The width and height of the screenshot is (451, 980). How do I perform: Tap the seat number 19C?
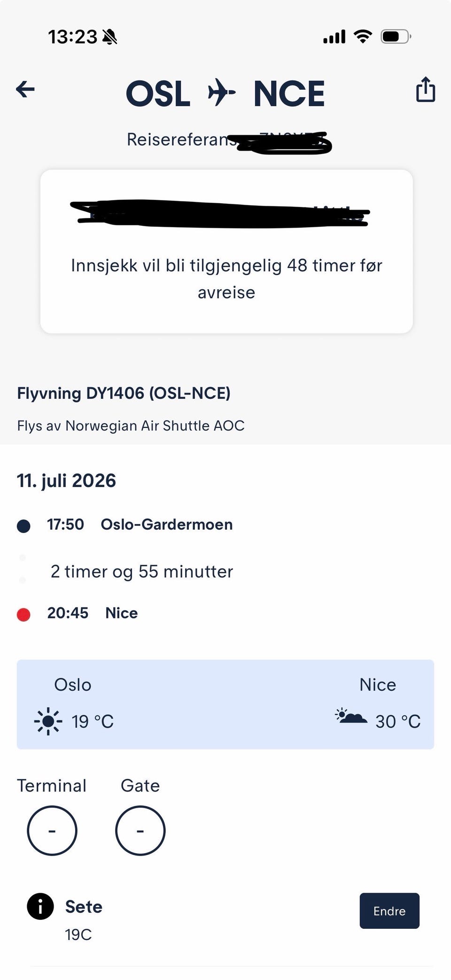pyautogui.click(x=78, y=934)
